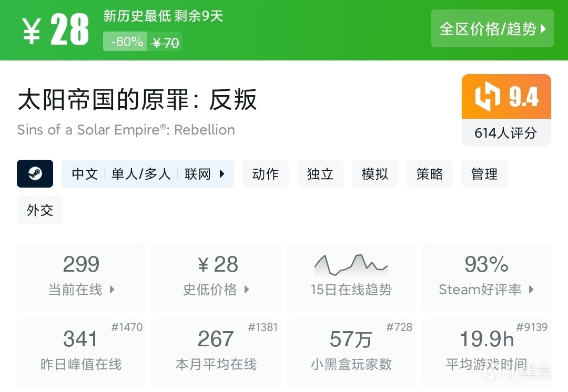Select the 独立 genre tag
This screenshot has width=568, height=392.
320,174
